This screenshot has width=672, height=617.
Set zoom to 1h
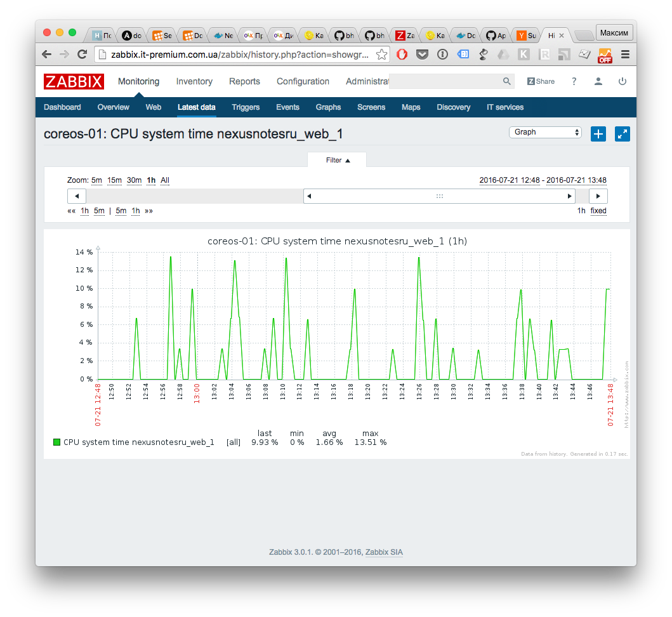pos(151,180)
